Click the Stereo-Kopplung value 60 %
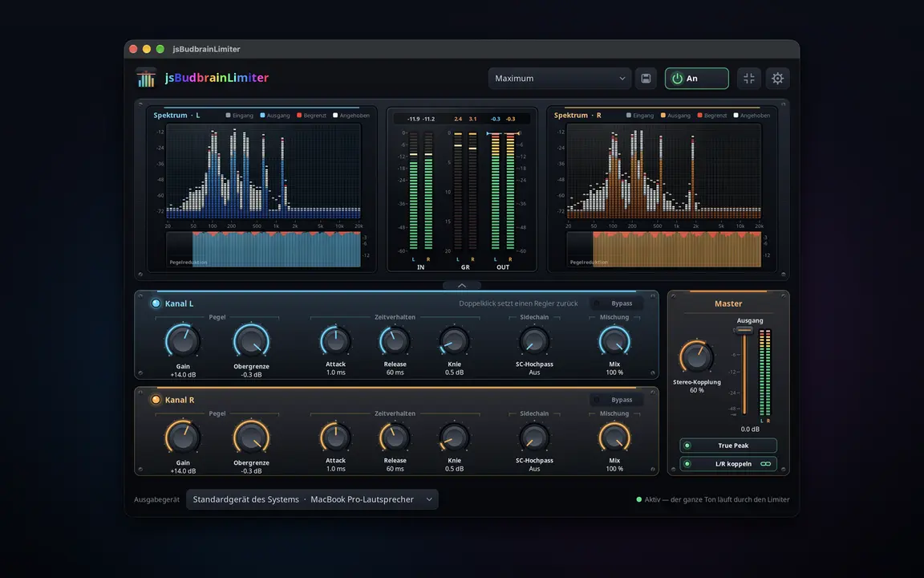 [696, 390]
